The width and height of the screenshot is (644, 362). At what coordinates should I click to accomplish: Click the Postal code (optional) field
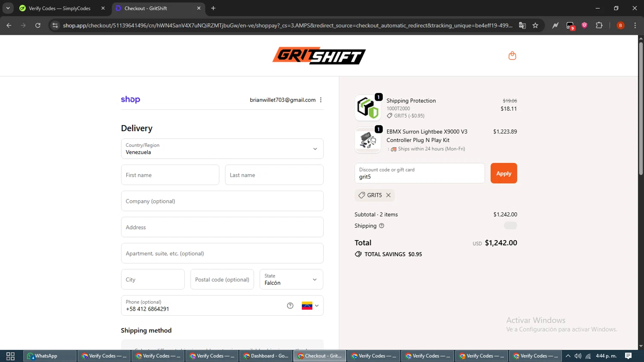222,279
